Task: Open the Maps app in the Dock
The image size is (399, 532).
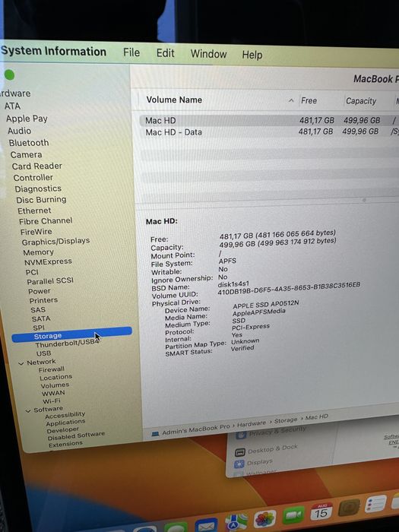Action: tap(236, 522)
